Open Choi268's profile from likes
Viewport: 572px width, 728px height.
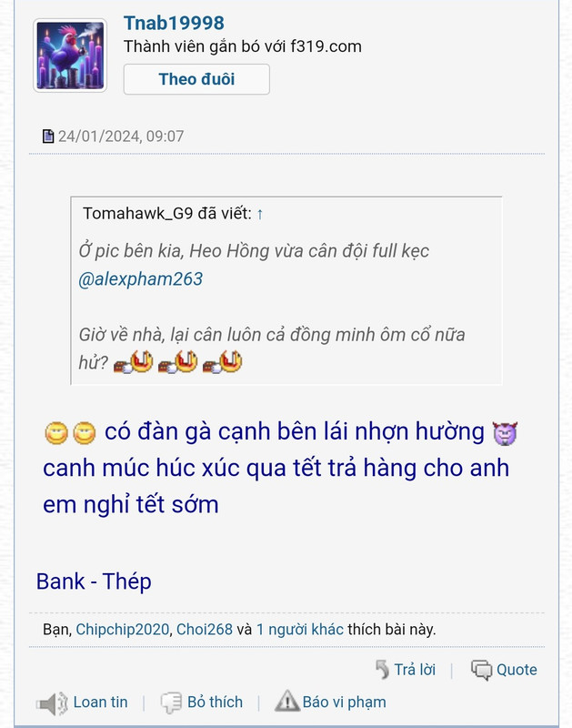tap(204, 629)
